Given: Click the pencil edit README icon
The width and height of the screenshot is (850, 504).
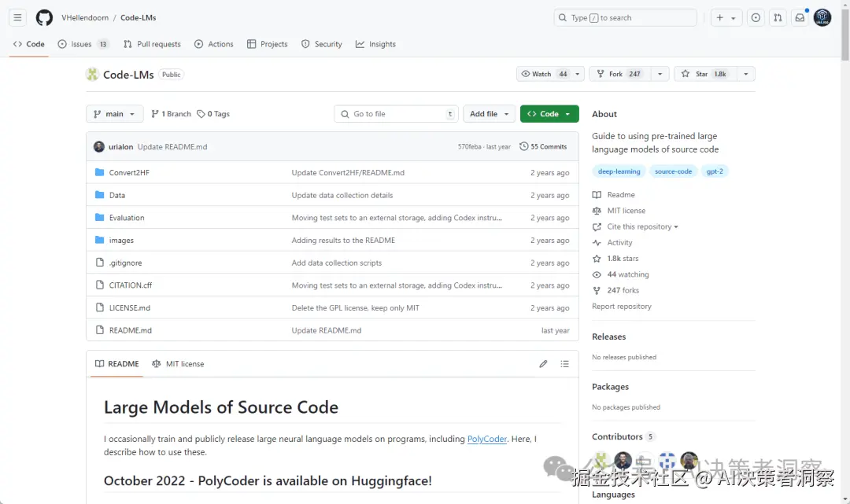Looking at the screenshot, I should [543, 364].
